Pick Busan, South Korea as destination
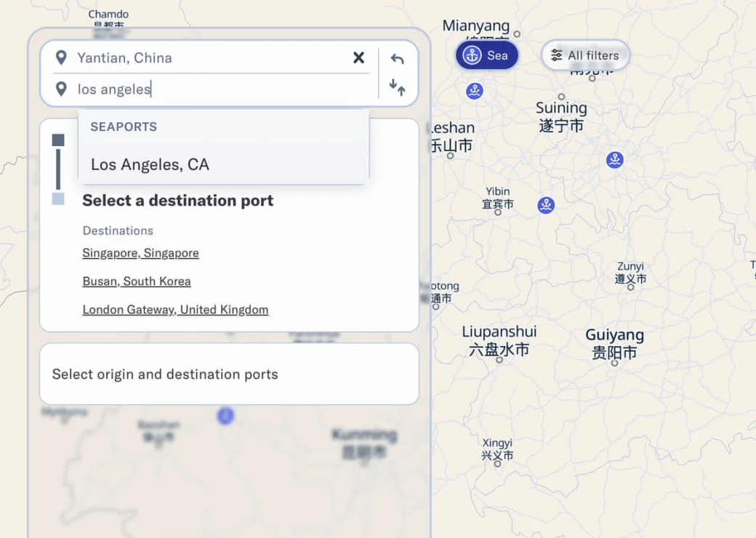Screen dimensions: 756x538 pos(137,281)
